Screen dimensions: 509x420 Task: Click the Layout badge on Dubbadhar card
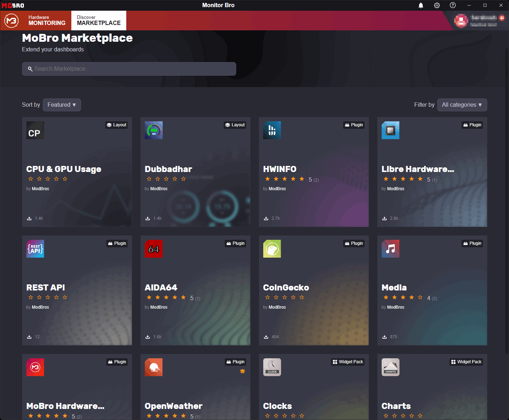tap(235, 125)
